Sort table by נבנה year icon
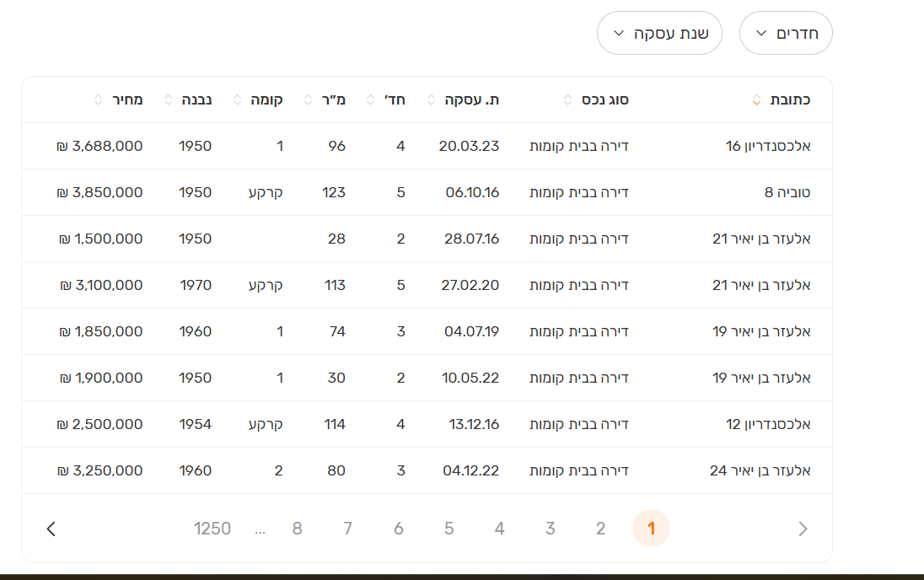The height and width of the screenshot is (580, 924). coord(166,100)
